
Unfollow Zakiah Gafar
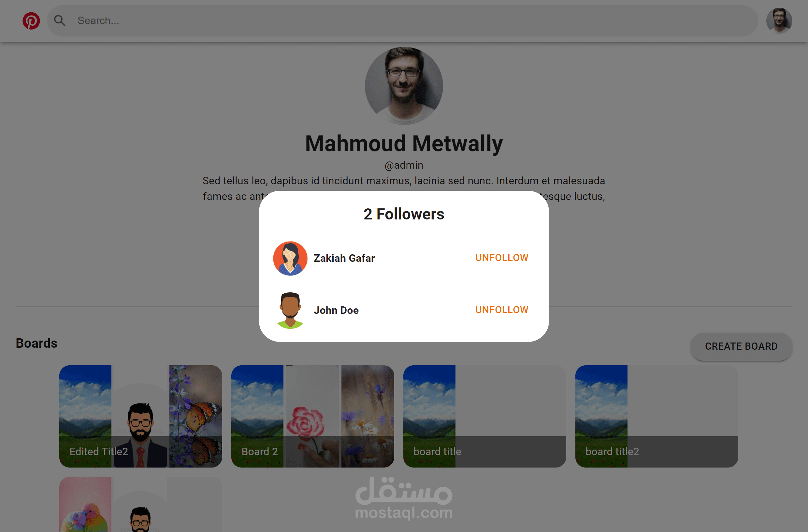(x=501, y=258)
